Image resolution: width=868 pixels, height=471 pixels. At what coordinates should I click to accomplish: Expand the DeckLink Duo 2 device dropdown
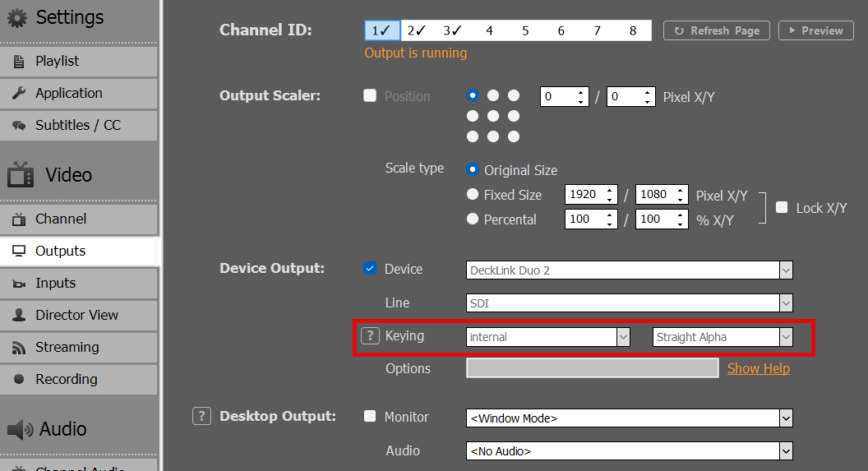pos(630,270)
